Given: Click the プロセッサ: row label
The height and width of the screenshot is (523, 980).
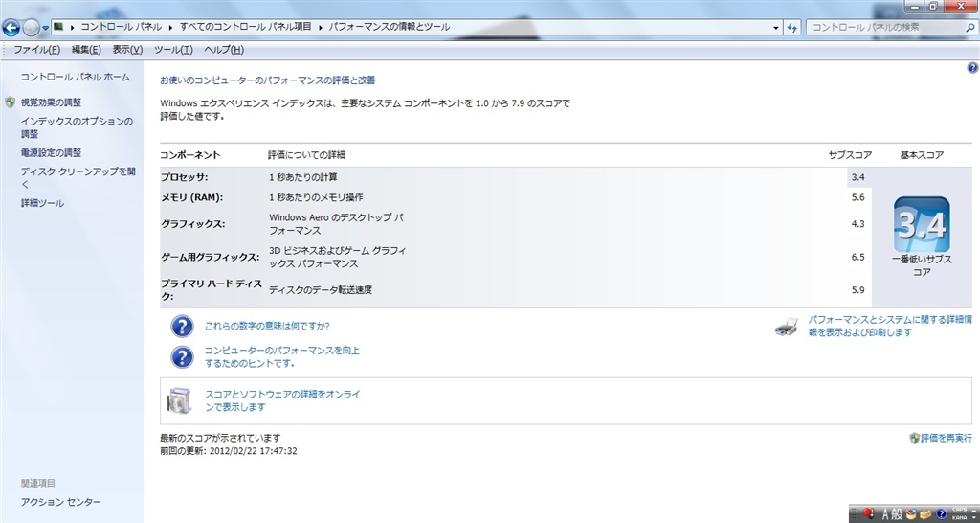Looking at the screenshot, I should pyautogui.click(x=185, y=177).
